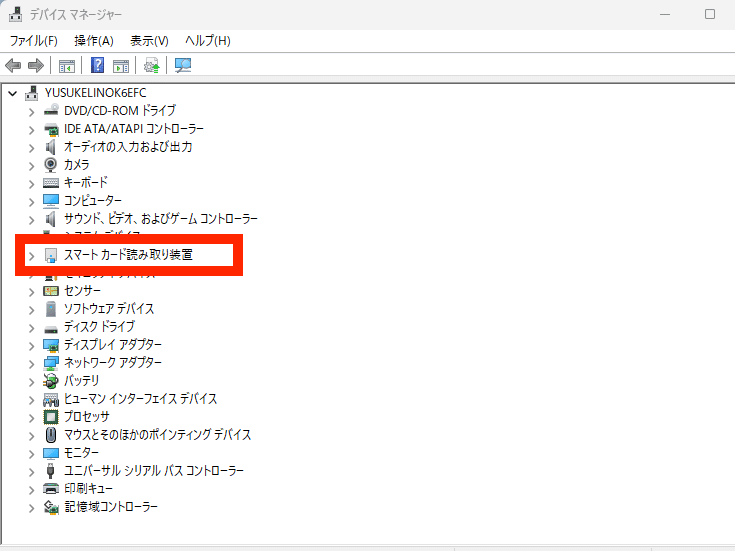This screenshot has height=551, width=735.
Task: Click the Update driver gear icon
Action: pos(151,65)
